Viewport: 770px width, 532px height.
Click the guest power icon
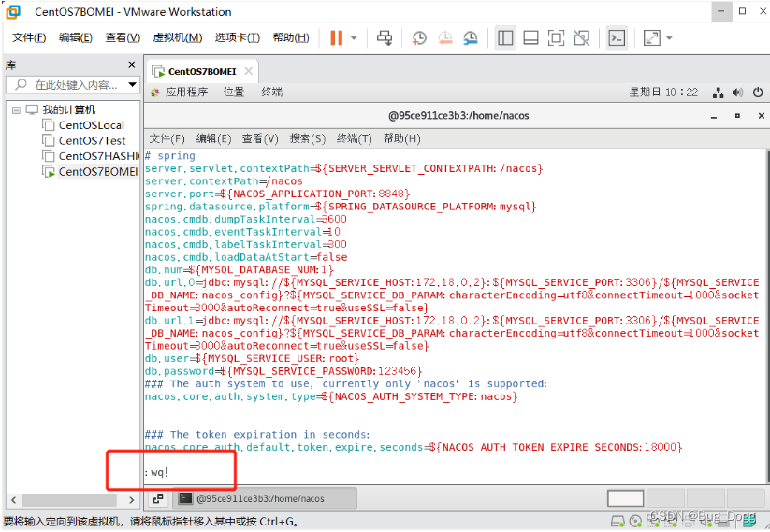[x=758, y=93]
